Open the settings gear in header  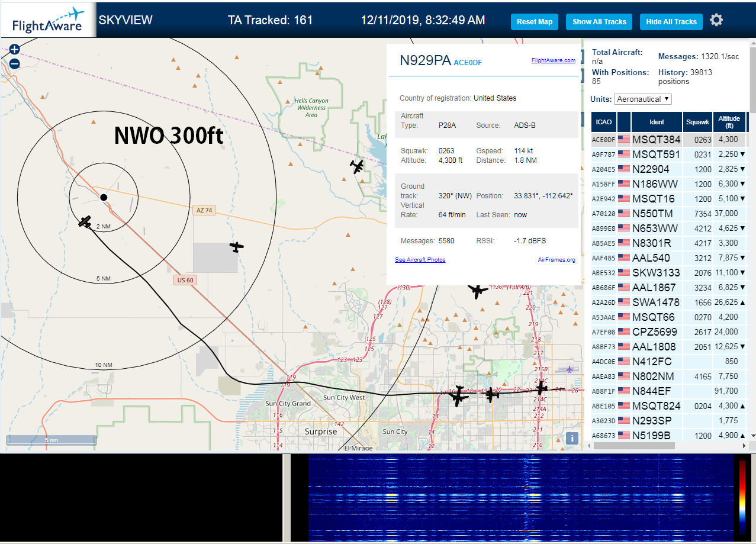(716, 21)
